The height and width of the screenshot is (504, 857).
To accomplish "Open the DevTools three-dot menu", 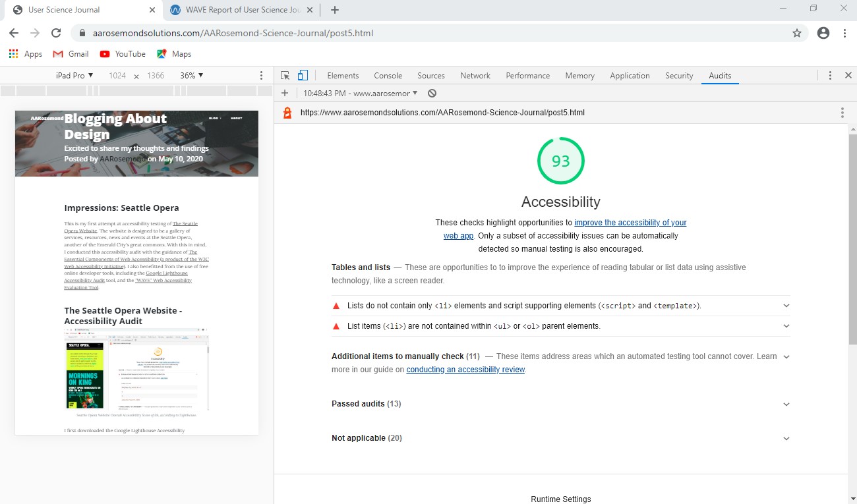I will click(x=829, y=75).
